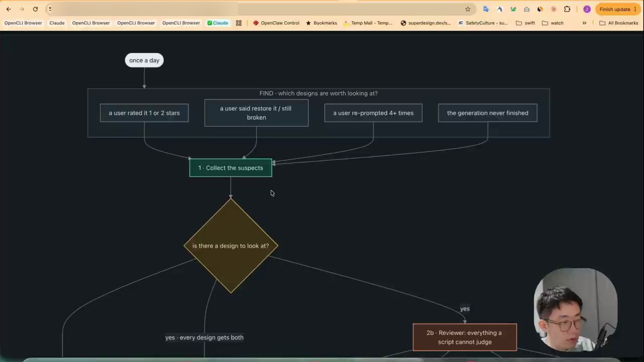644x362 pixels.
Task: Select the generation never finished node
Action: [x=488, y=113]
